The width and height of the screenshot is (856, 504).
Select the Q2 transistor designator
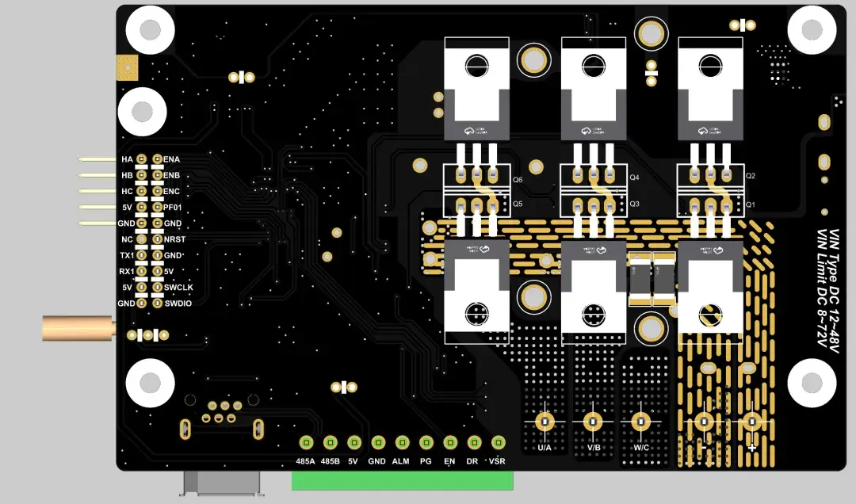(751, 176)
